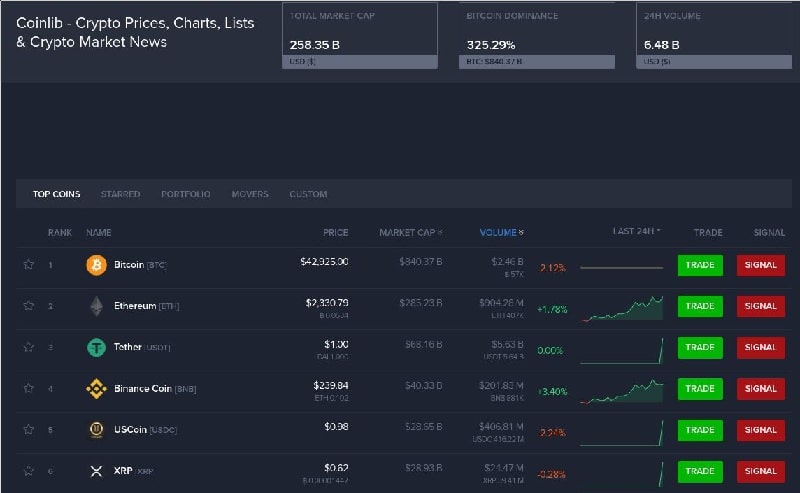Click the Coinlib page title heading

tap(135, 32)
